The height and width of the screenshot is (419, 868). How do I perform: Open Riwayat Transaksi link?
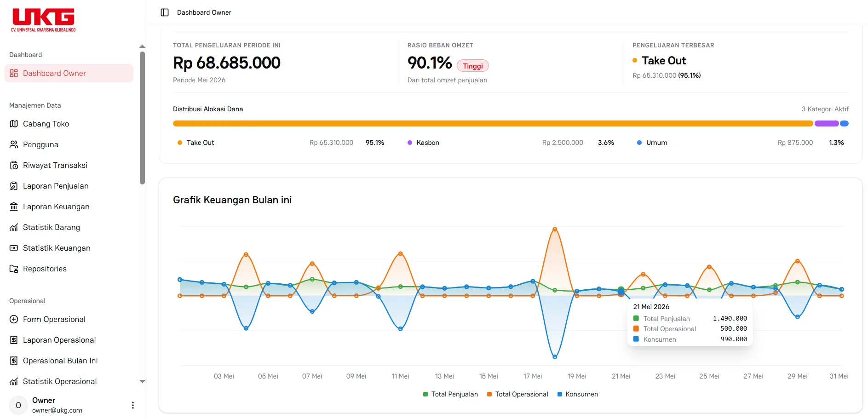tap(69, 165)
